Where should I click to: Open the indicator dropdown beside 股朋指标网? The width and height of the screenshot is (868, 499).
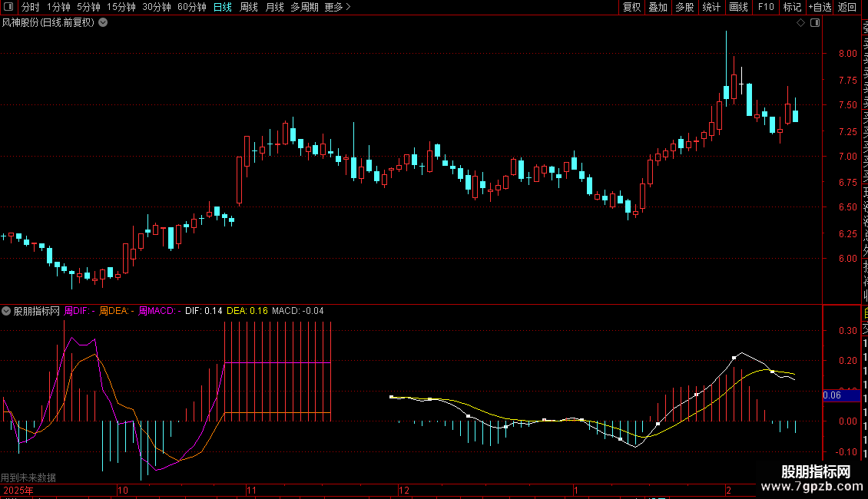point(6,311)
